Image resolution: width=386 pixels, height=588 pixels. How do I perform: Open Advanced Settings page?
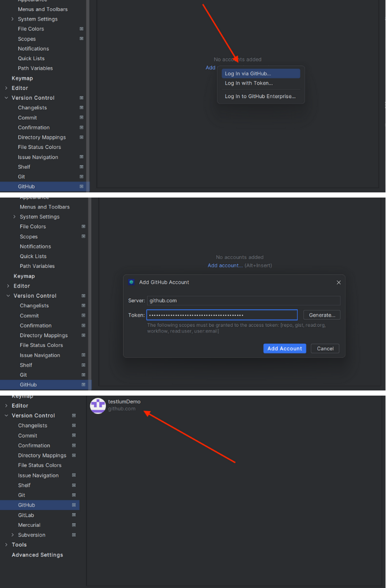click(37, 555)
